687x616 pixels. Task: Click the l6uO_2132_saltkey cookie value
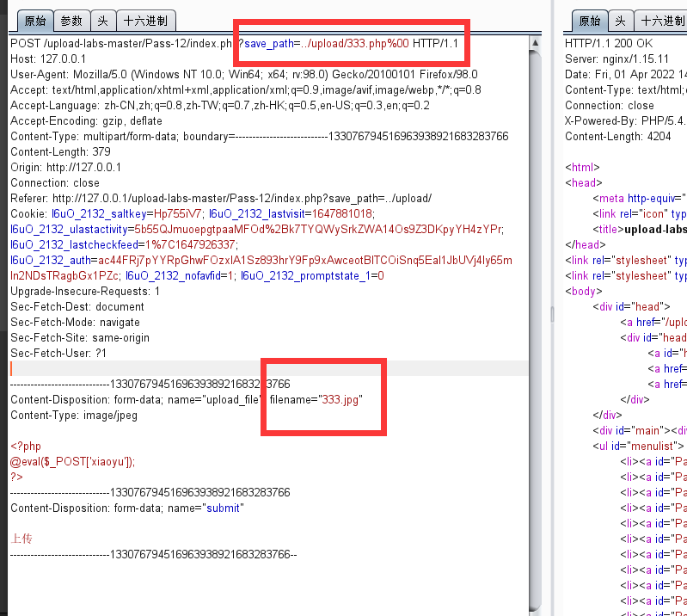pyautogui.click(x=177, y=213)
